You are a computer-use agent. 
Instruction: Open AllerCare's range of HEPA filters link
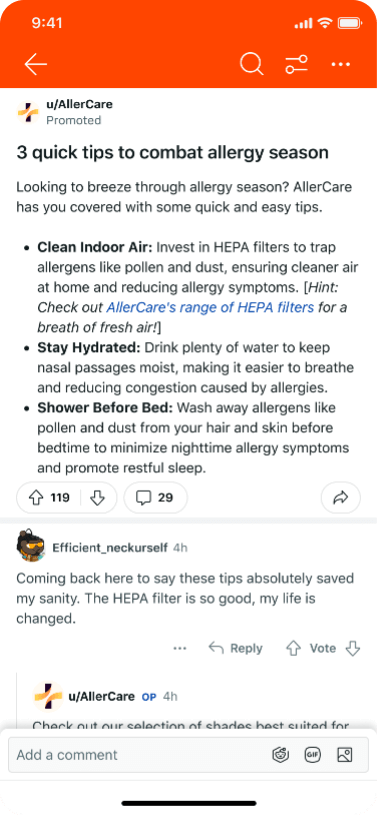point(210,307)
